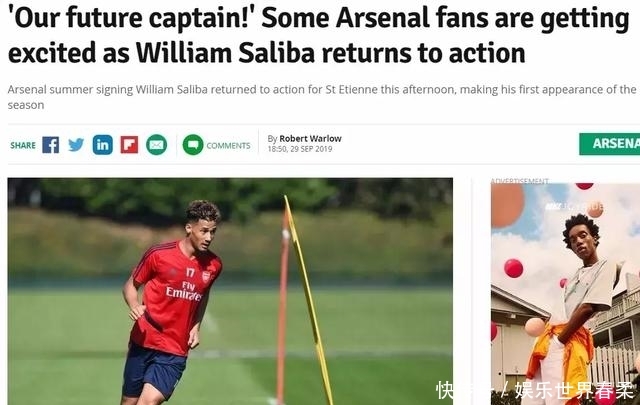
Task: Click the yellow training pole in photo
Action: click(x=309, y=300)
